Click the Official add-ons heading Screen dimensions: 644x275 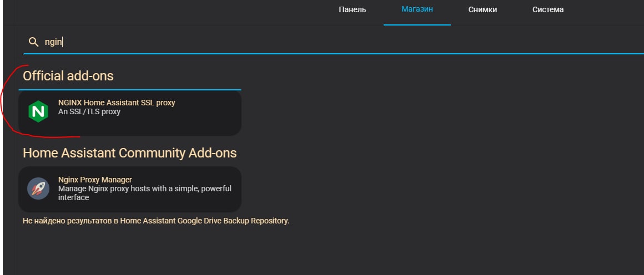point(68,76)
